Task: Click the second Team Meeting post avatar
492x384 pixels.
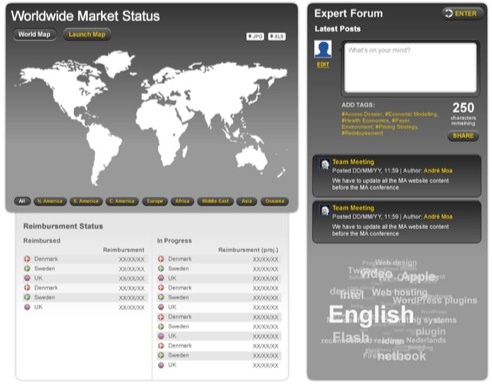Action: click(x=325, y=210)
